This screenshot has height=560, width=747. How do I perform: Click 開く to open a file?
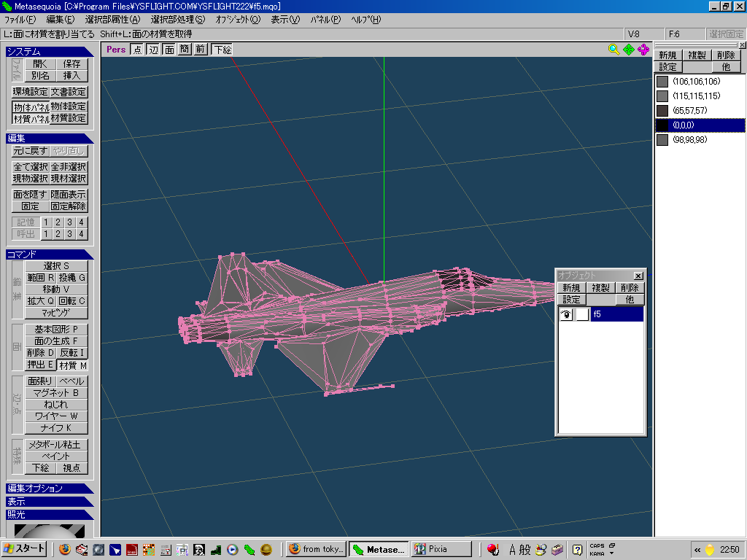click(41, 64)
